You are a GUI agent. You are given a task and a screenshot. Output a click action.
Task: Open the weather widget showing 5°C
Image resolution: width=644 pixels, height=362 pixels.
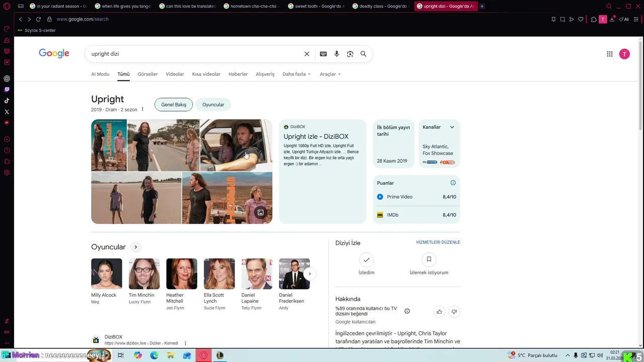[x=533, y=355]
